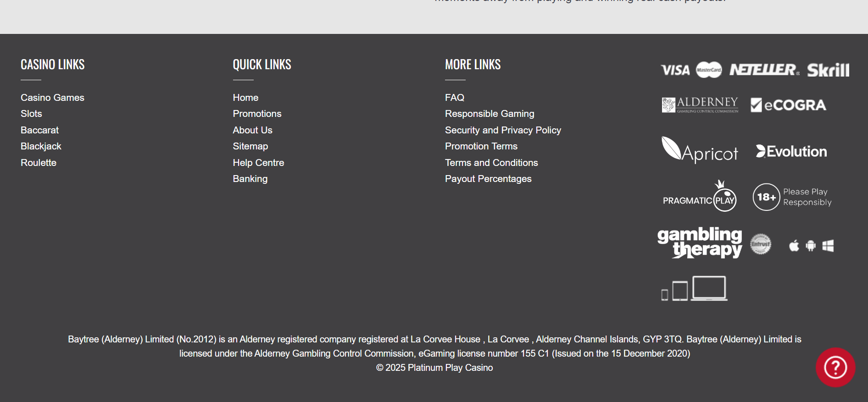Select the Skrill logo
The width and height of the screenshot is (868, 402).
pos(828,70)
